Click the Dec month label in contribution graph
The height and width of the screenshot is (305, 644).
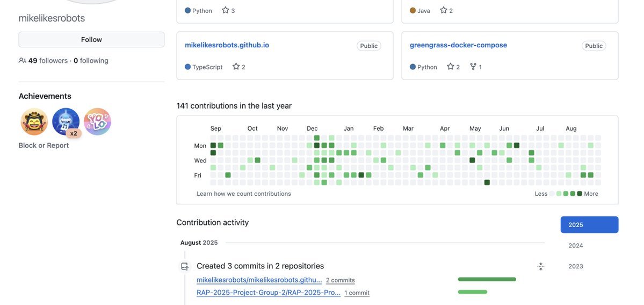point(312,129)
